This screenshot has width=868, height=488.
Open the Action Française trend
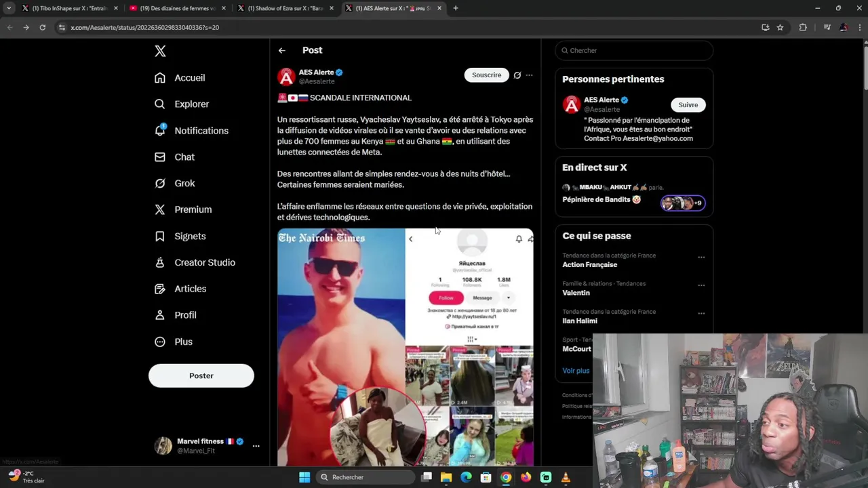click(589, 264)
